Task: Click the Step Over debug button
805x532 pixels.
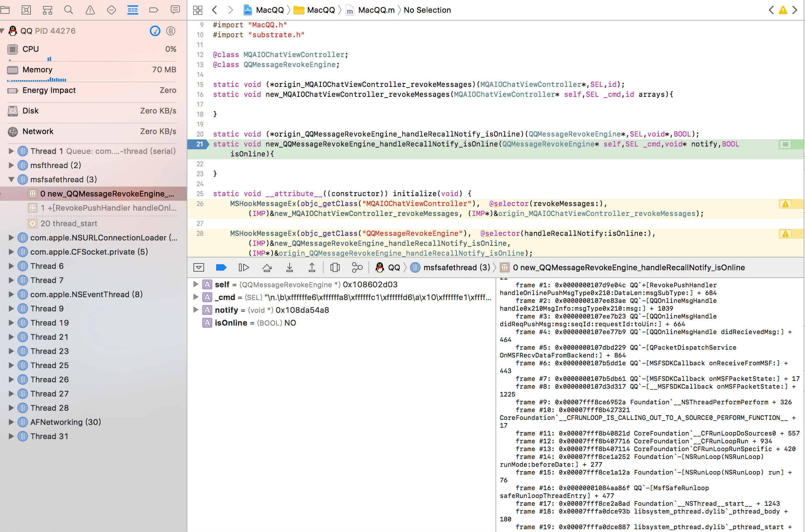Action: [267, 267]
